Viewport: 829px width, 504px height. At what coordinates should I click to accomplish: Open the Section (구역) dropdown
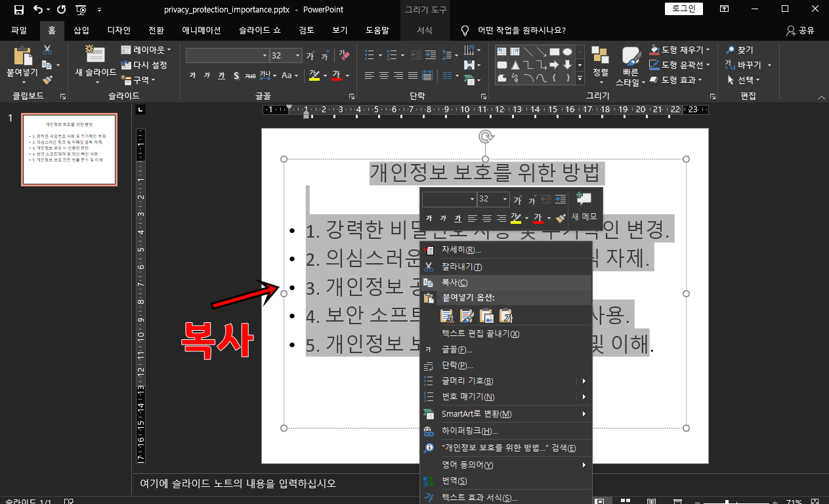[139, 80]
